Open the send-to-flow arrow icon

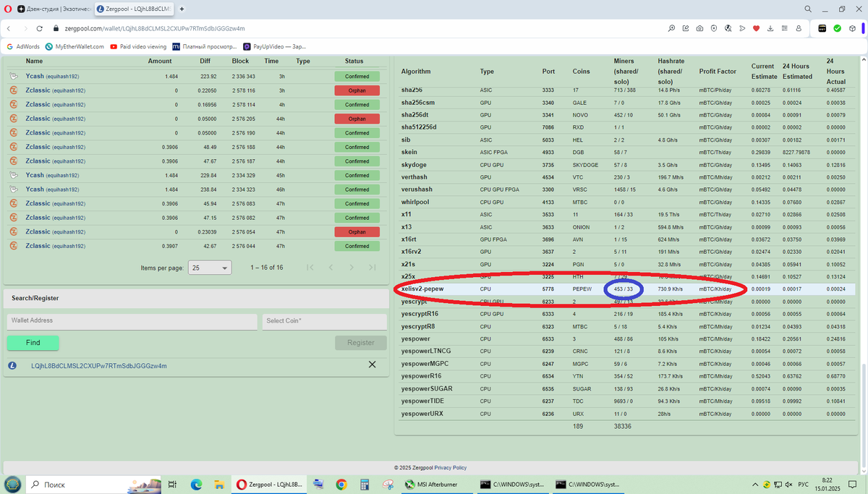click(x=742, y=28)
